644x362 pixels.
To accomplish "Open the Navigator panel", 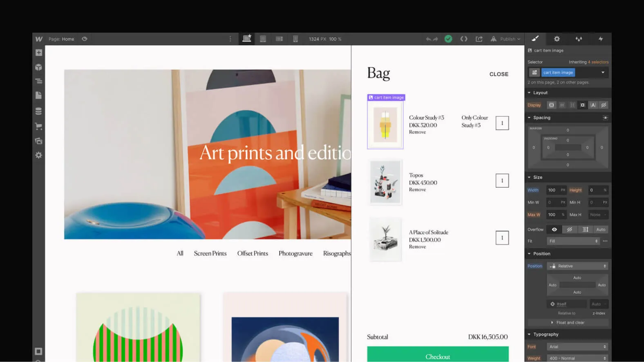I will (39, 81).
